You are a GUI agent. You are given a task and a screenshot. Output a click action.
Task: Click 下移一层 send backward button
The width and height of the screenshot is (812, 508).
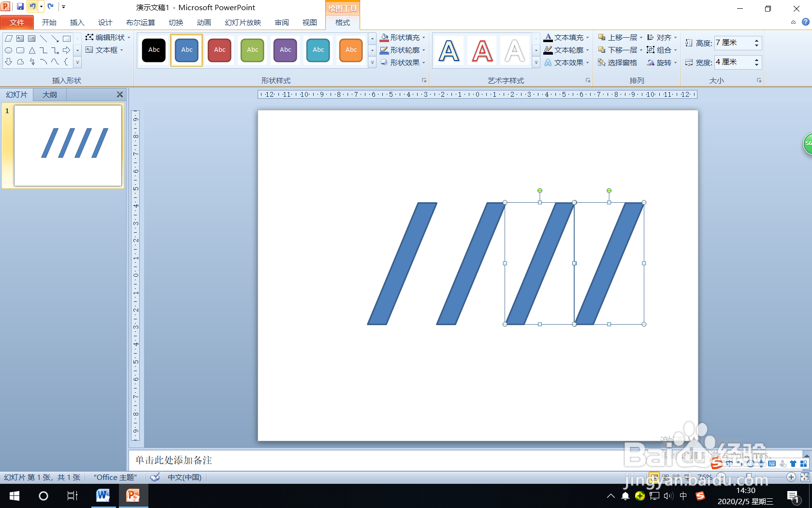tap(620, 50)
